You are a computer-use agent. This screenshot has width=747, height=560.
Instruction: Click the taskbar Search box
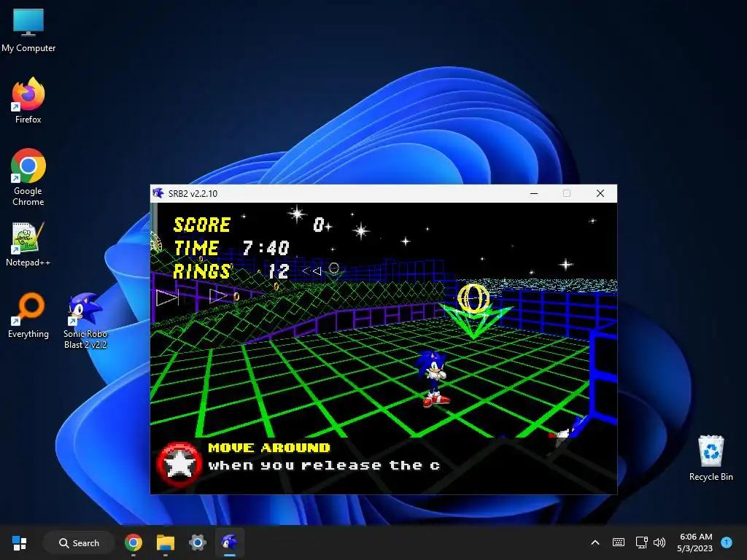(x=79, y=542)
